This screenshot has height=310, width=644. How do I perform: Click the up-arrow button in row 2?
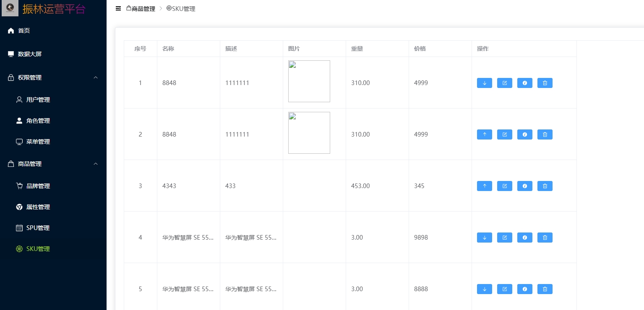click(x=484, y=134)
